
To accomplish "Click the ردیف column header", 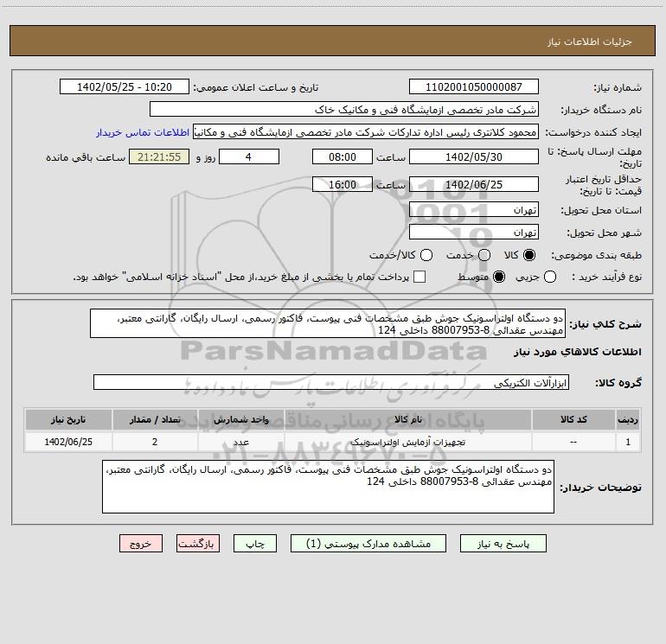I will click(628, 419).
